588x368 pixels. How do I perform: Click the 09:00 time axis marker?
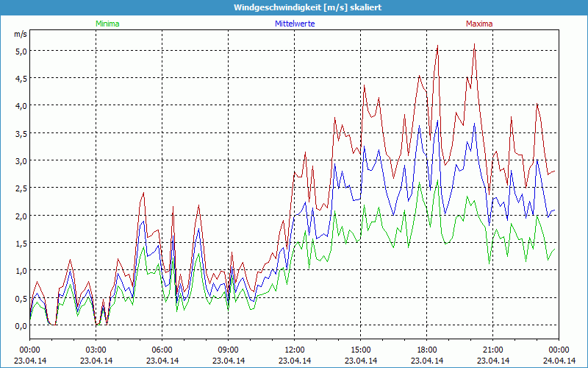[x=228, y=350]
